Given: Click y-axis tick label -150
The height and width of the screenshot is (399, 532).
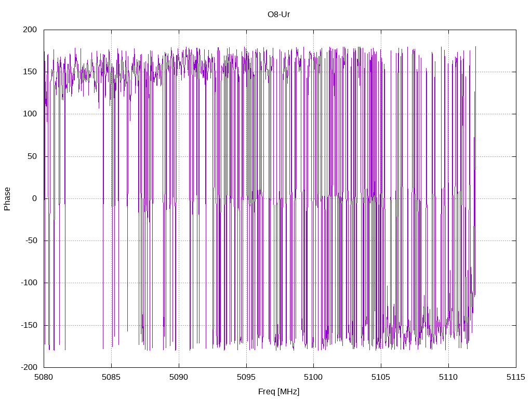Looking at the screenshot, I should coord(29,325).
